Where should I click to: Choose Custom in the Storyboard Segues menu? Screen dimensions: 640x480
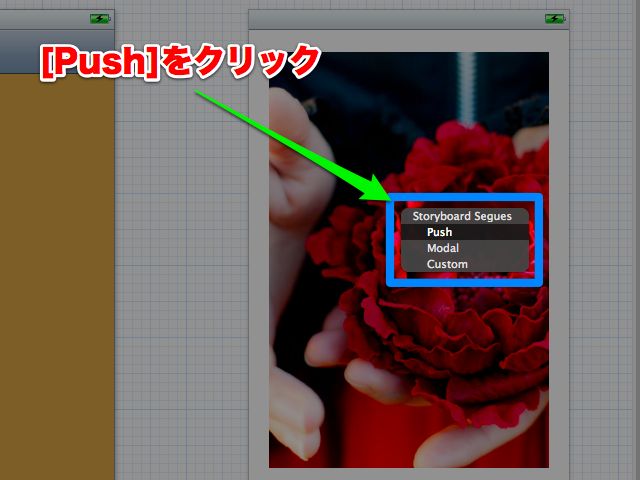pos(465,264)
